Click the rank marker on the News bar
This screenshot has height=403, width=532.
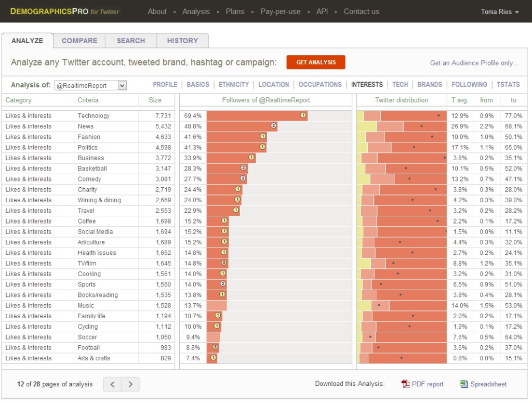[273, 126]
